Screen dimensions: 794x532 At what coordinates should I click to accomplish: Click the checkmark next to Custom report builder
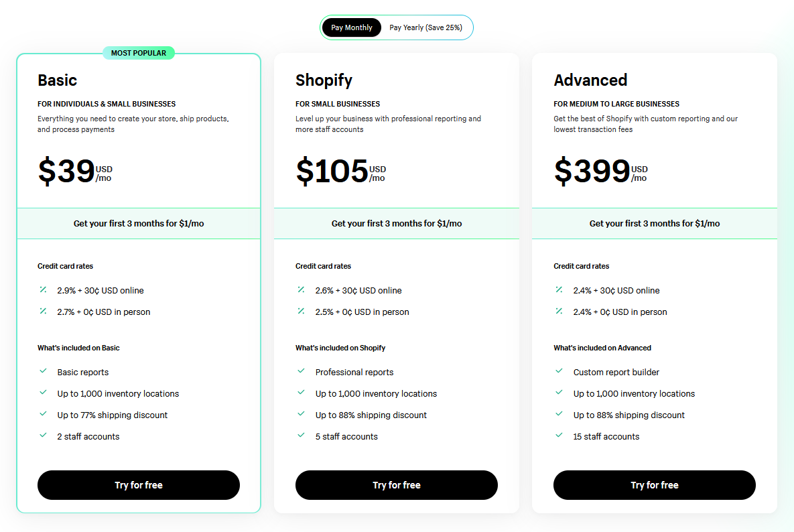point(559,372)
